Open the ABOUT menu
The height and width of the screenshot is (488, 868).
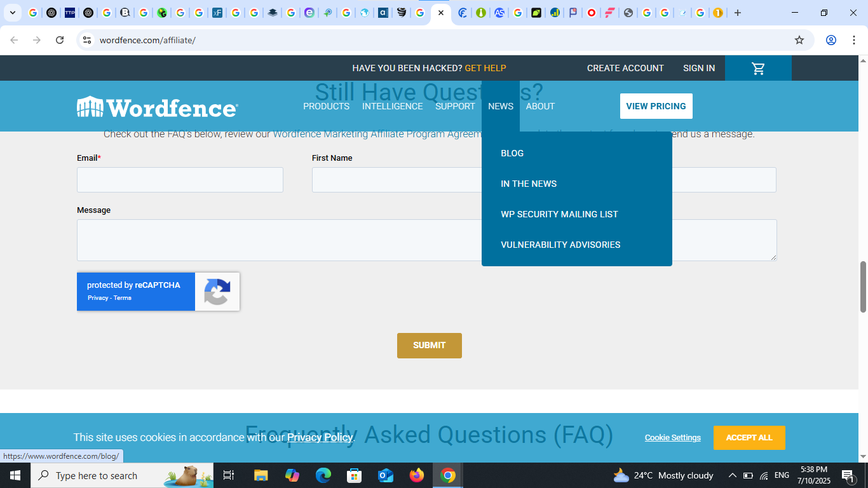point(540,106)
